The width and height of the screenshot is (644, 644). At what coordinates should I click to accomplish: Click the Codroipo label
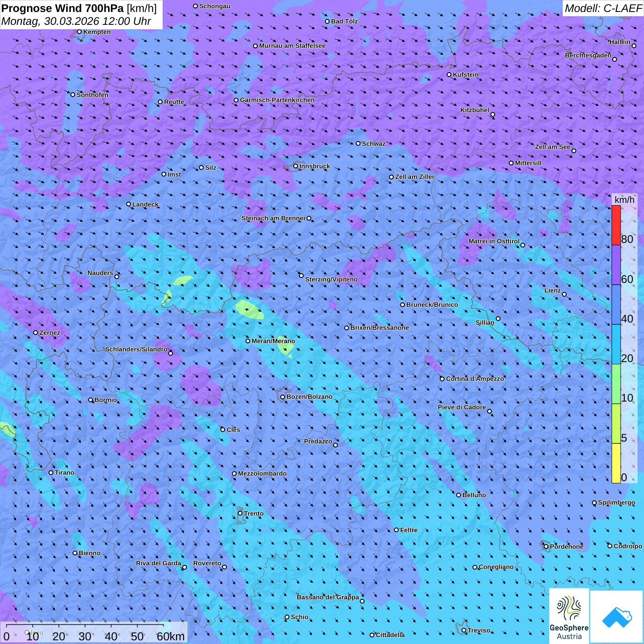(x=627, y=546)
